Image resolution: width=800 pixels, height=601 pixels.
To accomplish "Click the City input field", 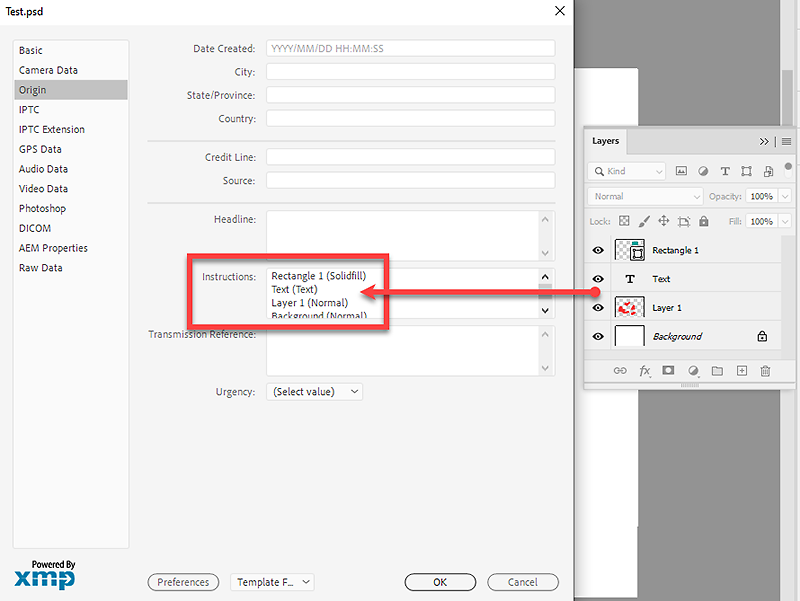I will tap(411, 71).
